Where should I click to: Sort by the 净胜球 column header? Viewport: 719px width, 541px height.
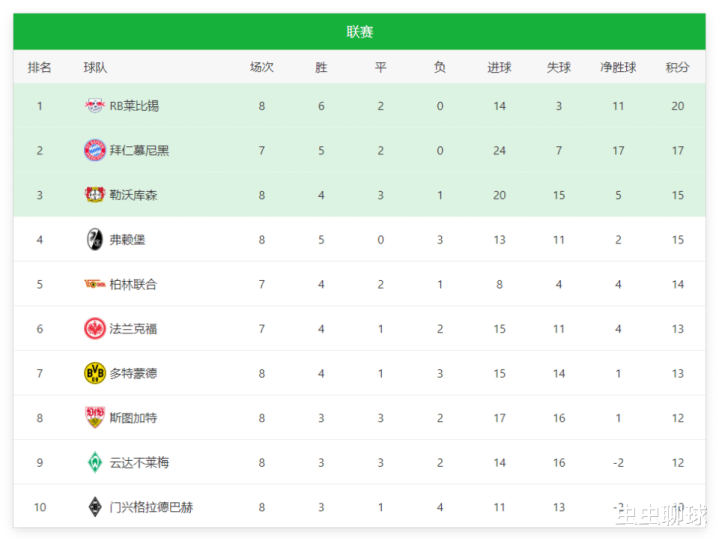(618, 67)
